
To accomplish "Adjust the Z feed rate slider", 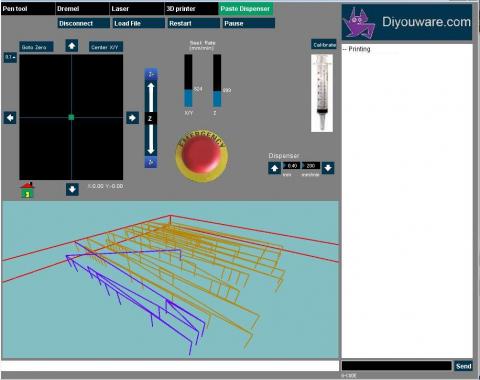I will click(217, 81).
